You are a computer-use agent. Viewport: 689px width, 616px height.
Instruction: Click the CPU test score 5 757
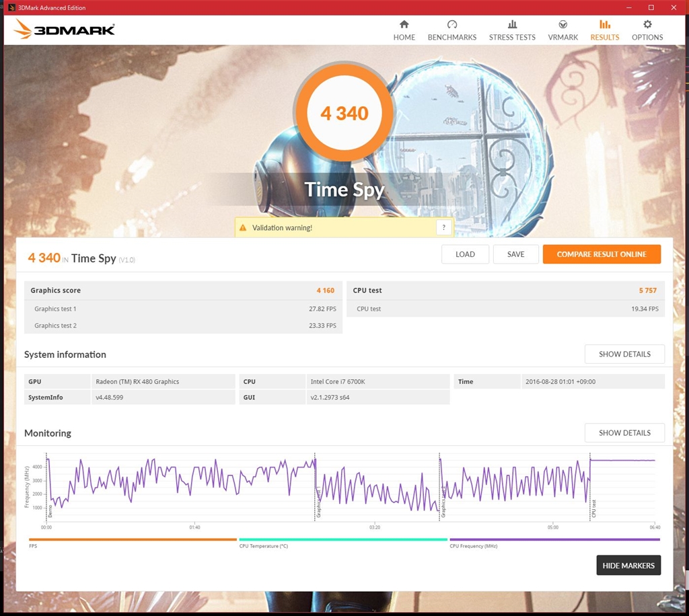click(648, 291)
